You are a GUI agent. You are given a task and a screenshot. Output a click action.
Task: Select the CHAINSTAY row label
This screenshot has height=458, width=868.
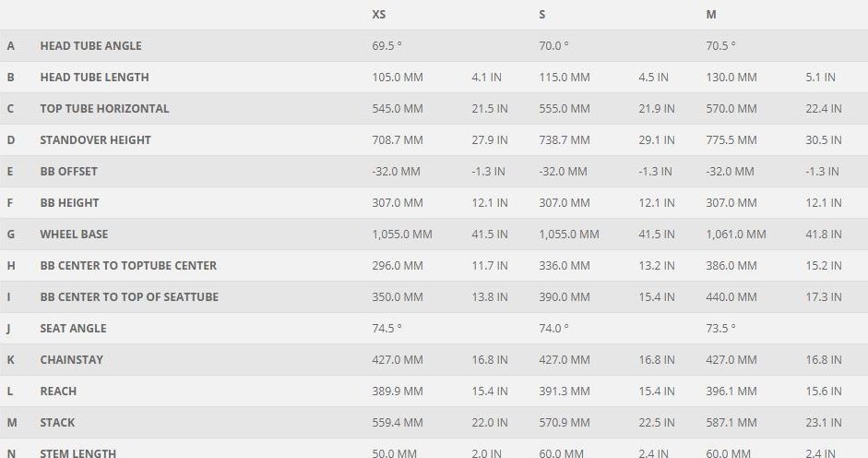[x=71, y=360]
